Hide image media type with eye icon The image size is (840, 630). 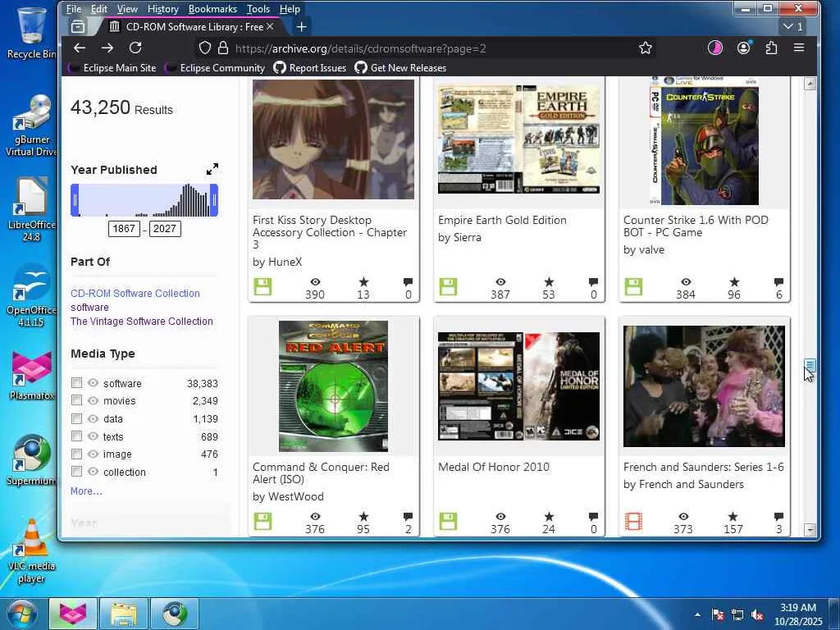click(x=93, y=454)
